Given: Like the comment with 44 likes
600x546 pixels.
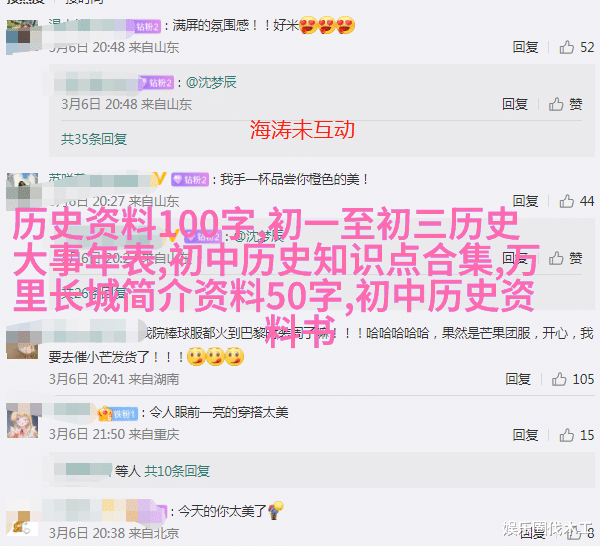Looking at the screenshot, I should tap(567, 201).
